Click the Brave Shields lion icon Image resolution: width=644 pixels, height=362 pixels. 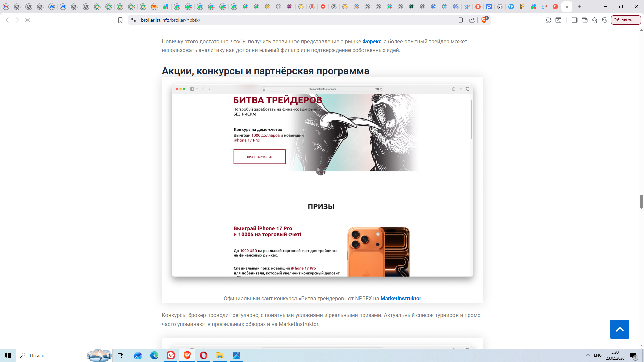click(484, 20)
